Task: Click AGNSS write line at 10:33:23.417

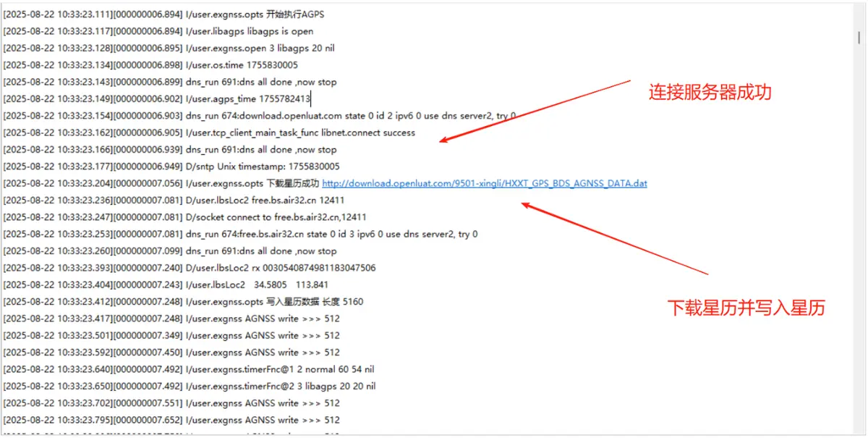Action: pos(171,319)
